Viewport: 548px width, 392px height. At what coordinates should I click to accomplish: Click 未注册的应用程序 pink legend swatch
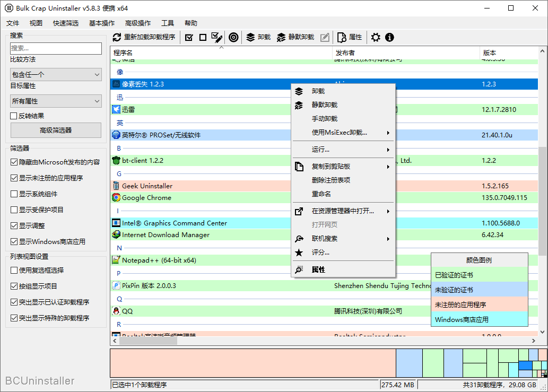click(480, 304)
